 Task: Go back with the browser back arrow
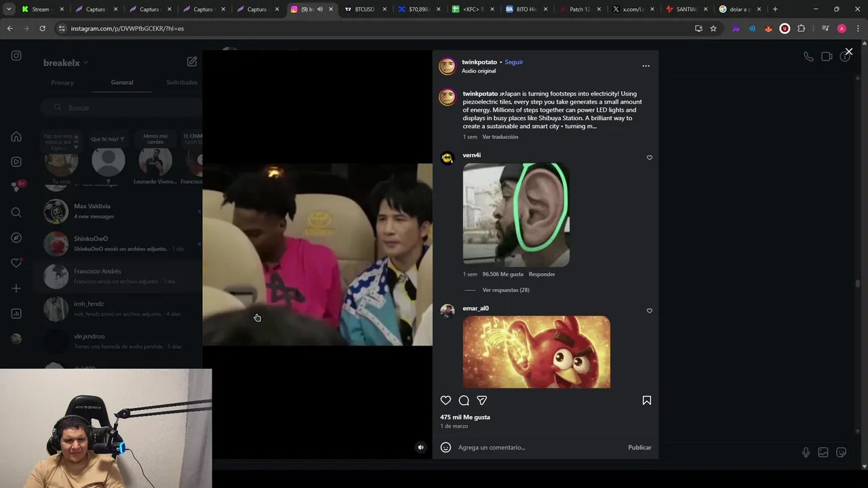pyautogui.click(x=9, y=28)
